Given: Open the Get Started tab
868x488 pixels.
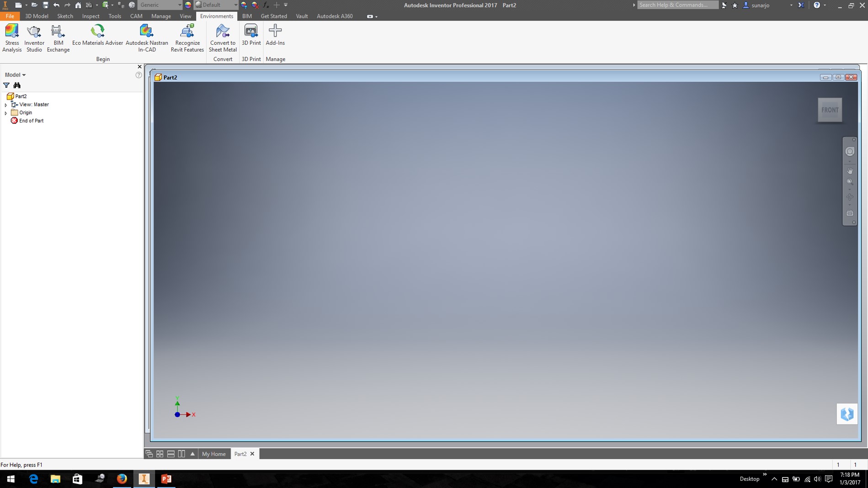Looking at the screenshot, I should coord(273,16).
